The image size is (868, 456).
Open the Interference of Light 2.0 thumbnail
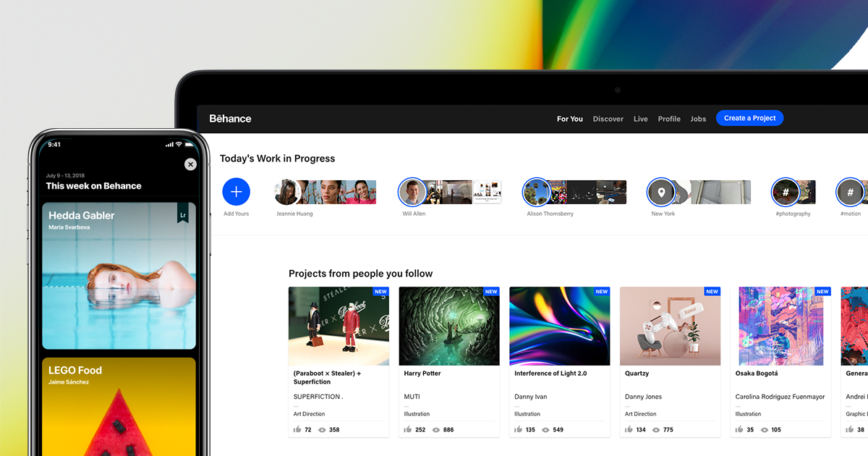coord(560,326)
